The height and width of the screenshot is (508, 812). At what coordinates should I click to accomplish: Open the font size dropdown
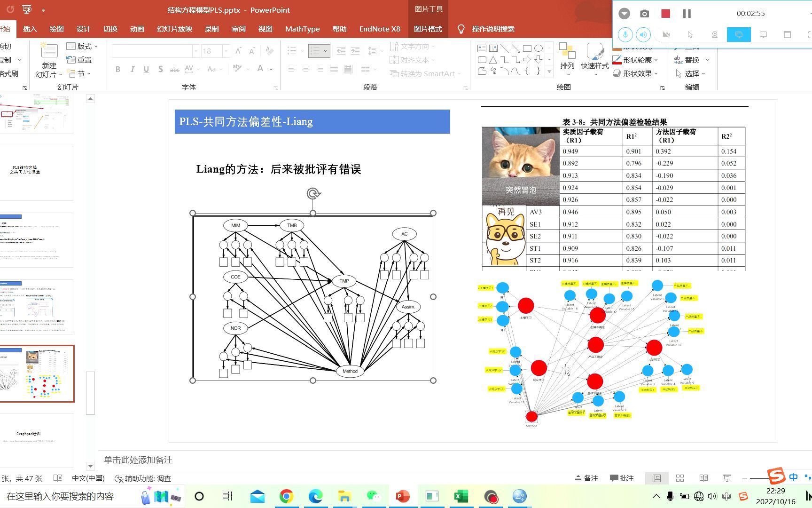click(x=226, y=51)
